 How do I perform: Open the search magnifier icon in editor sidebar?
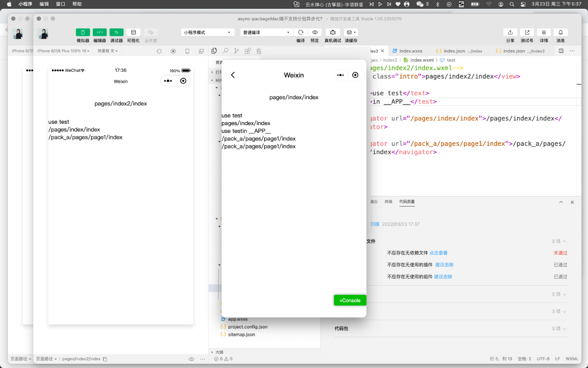tap(226, 51)
